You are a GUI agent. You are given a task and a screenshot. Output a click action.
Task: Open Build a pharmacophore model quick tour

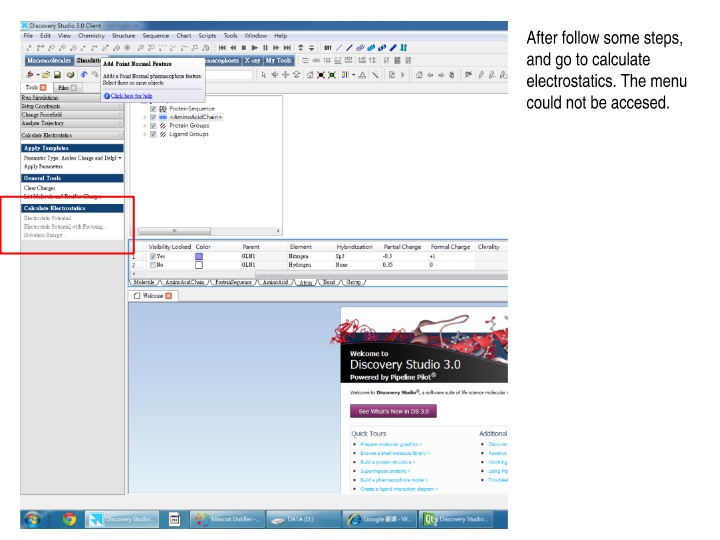[x=394, y=480]
